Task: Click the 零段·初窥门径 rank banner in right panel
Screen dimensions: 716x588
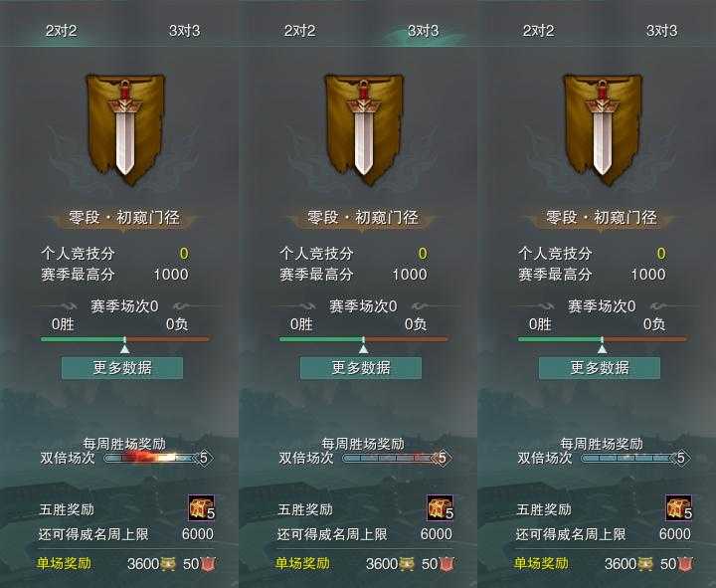Action: [x=602, y=218]
